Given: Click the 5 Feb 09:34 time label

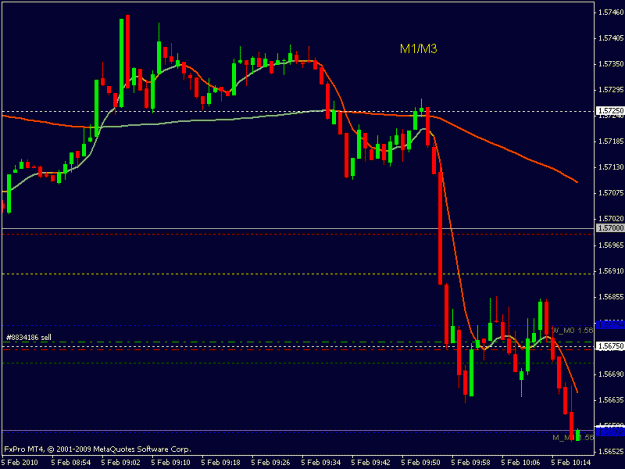Looking at the screenshot, I should click(321, 462).
